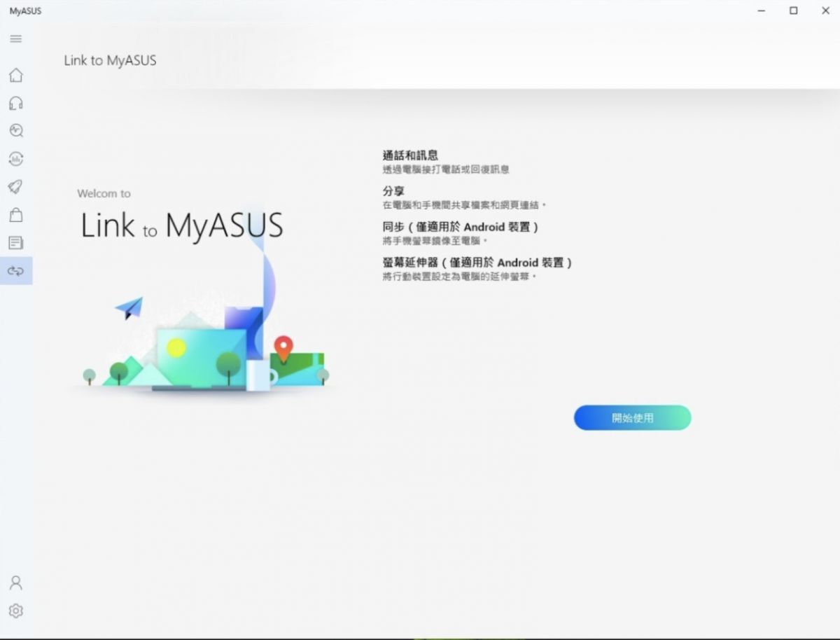Click the Link to MyASUS page title
This screenshot has height=640, width=840.
point(111,60)
